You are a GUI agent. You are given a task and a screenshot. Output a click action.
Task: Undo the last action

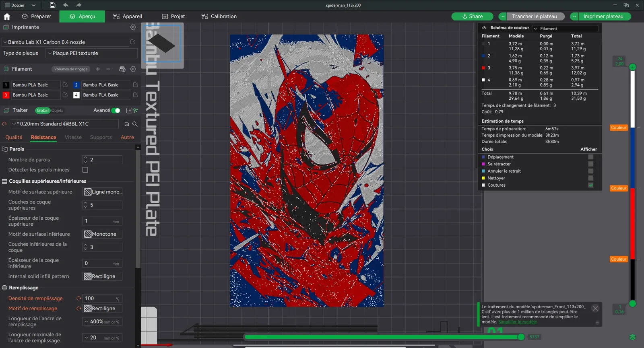pos(66,5)
